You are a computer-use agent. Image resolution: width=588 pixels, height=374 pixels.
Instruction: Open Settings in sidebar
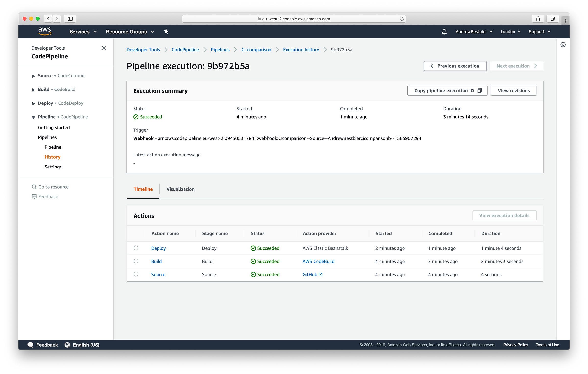pyautogui.click(x=53, y=167)
